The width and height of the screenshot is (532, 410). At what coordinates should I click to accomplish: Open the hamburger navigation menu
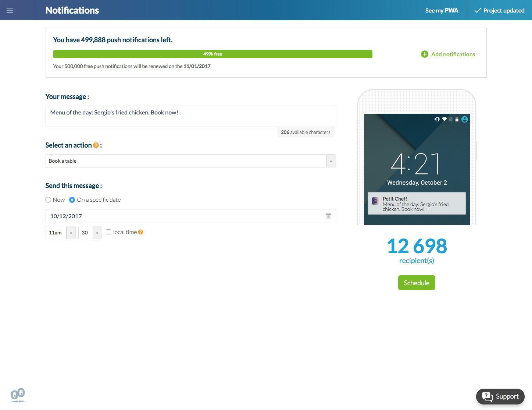coord(10,10)
